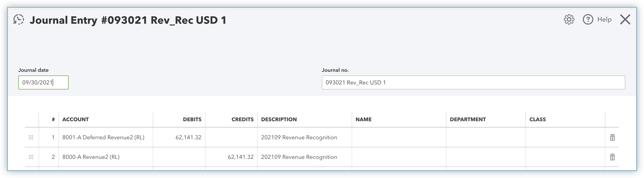Edit credit amount 62,141.32 in row 2
Screen dimensions: 644x178
(231, 157)
